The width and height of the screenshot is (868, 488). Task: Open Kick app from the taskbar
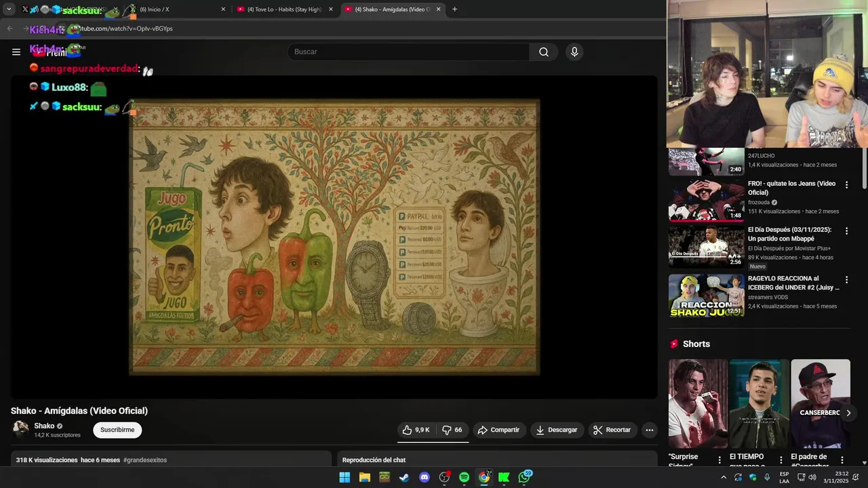pyautogui.click(x=504, y=477)
